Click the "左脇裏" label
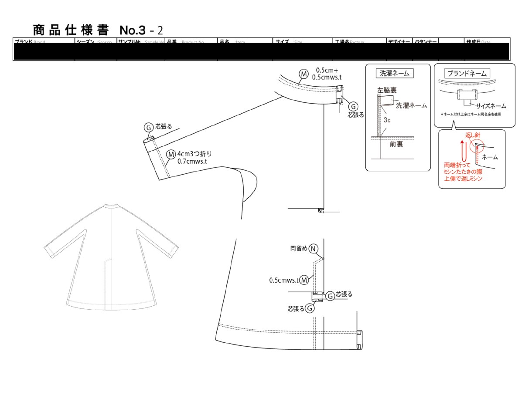The image size is (532, 402). coord(387,91)
